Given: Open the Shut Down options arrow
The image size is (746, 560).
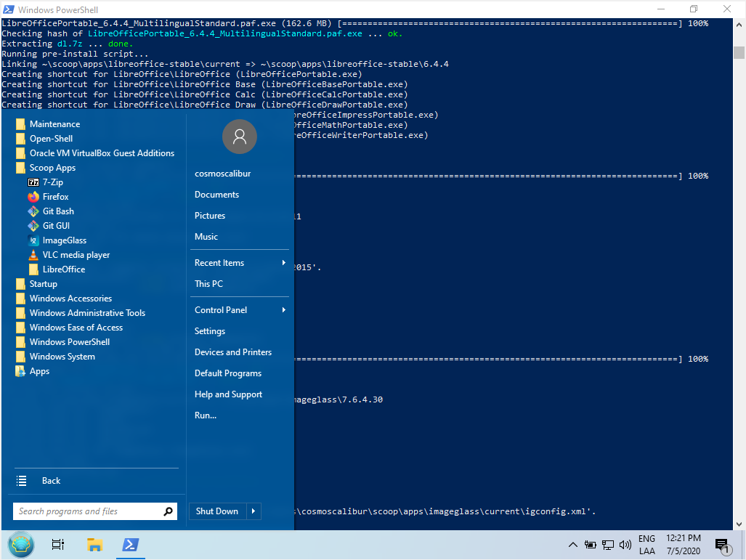Looking at the screenshot, I should [254, 511].
